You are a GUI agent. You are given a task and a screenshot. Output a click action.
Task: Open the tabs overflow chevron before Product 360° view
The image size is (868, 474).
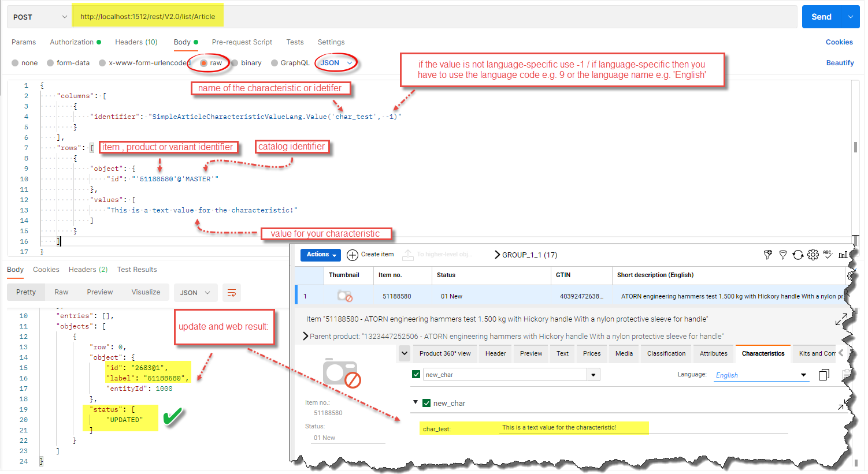405,353
